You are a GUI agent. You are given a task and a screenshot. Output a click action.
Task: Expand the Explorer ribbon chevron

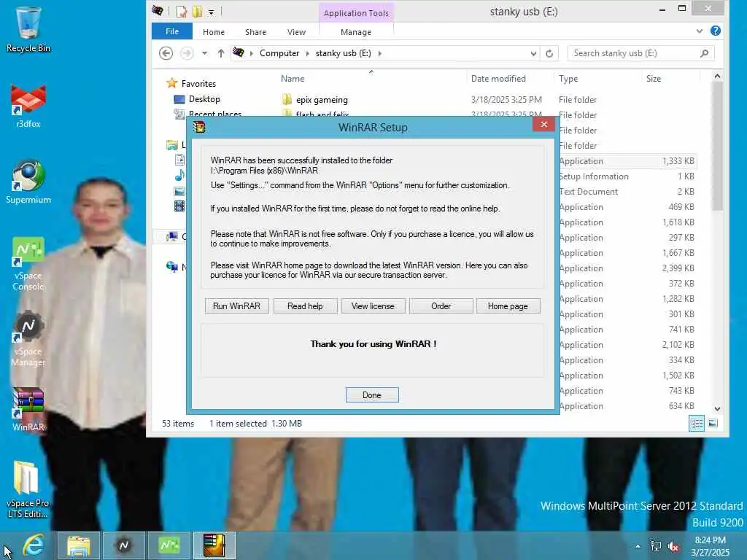[700, 31]
